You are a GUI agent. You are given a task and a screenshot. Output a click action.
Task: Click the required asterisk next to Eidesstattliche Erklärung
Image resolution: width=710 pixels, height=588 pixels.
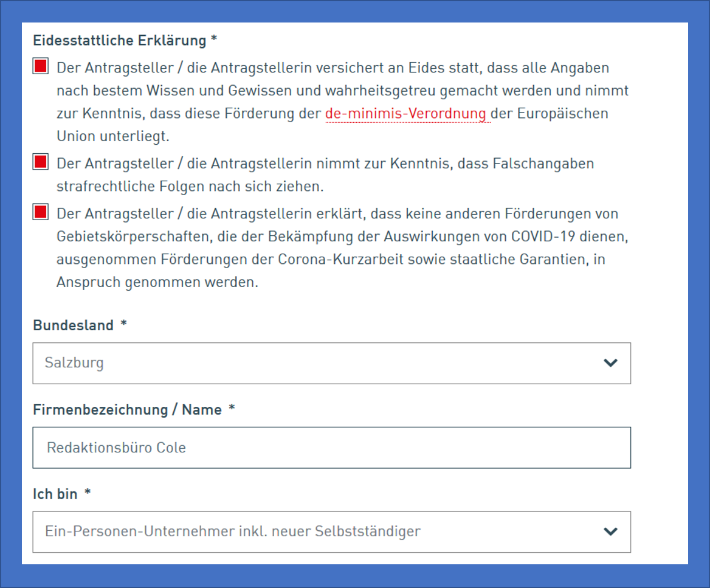tap(213, 41)
